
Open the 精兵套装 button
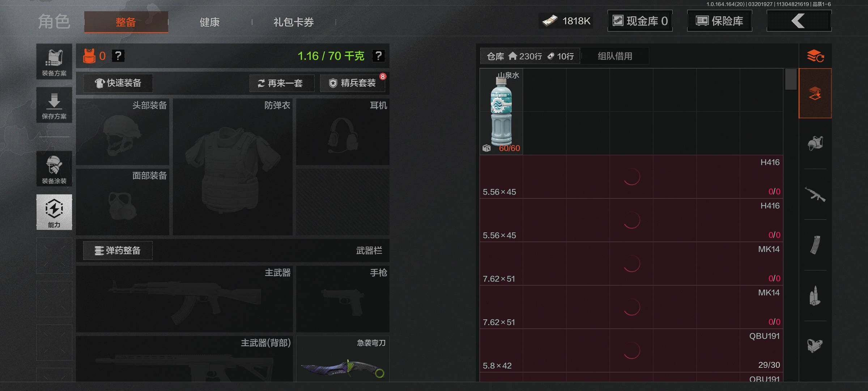click(x=353, y=83)
